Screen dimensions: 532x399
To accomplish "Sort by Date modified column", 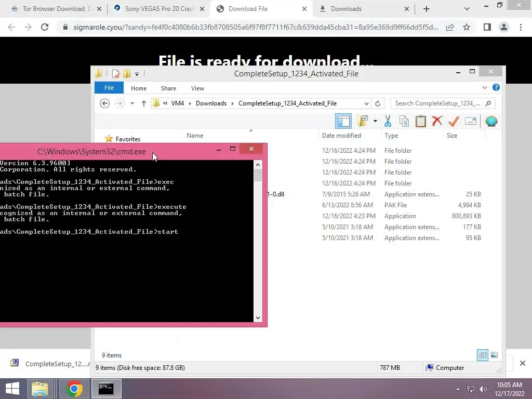I will click(341, 136).
